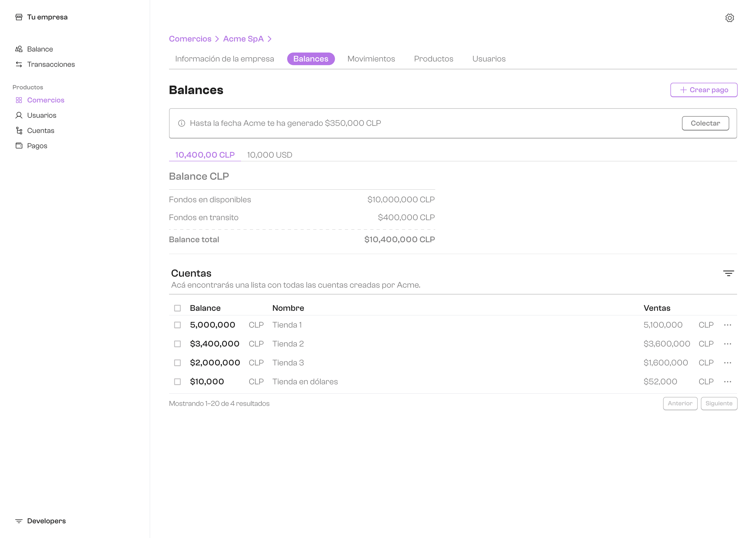Check the Tienda en dólares row checkbox
Screen dimensions: 756x538
click(x=177, y=382)
